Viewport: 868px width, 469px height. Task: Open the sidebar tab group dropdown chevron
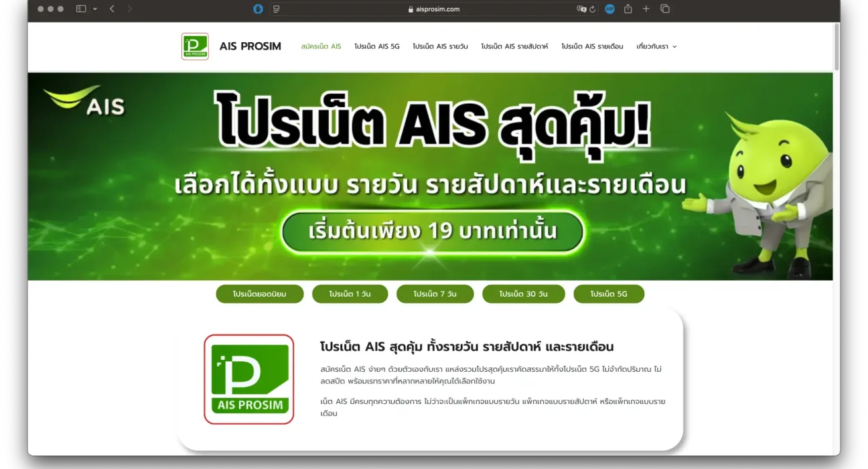point(95,9)
